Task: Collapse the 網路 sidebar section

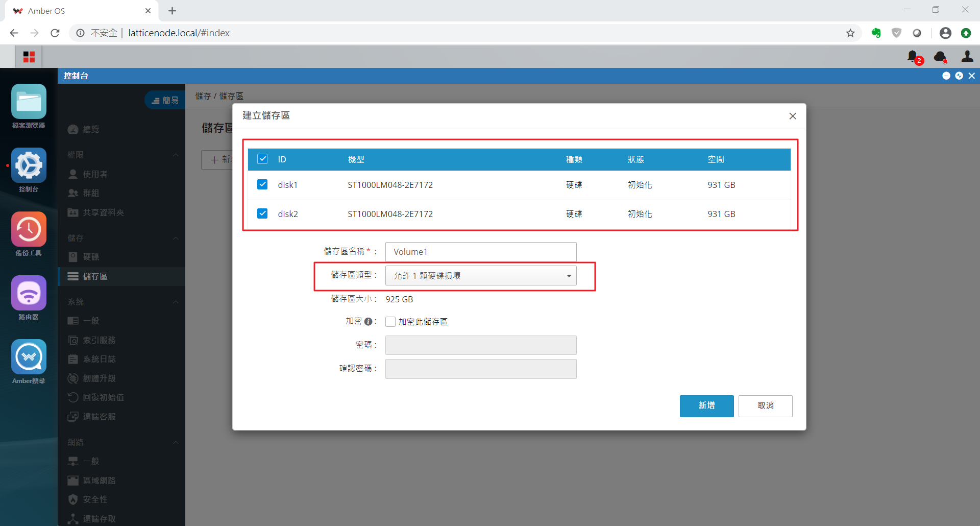Action: pyautogui.click(x=176, y=442)
